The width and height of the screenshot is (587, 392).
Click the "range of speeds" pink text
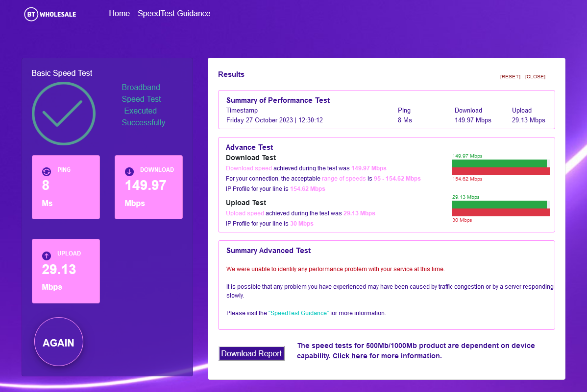click(343, 179)
